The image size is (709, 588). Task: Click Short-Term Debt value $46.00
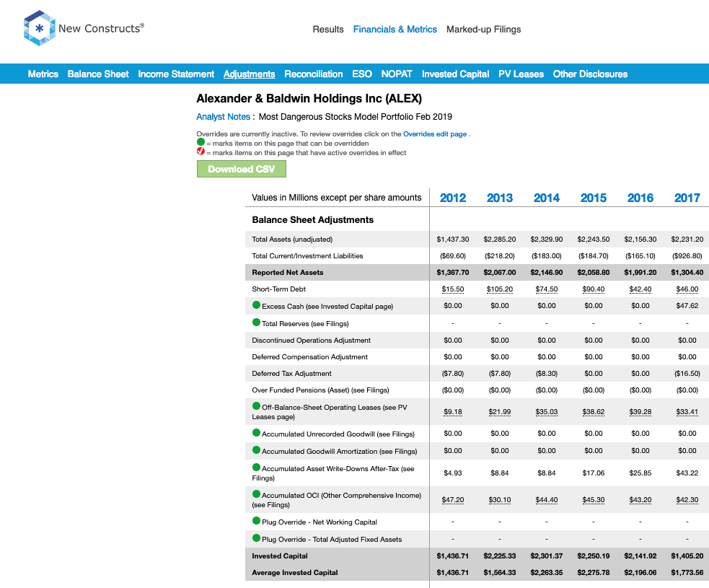(x=687, y=289)
